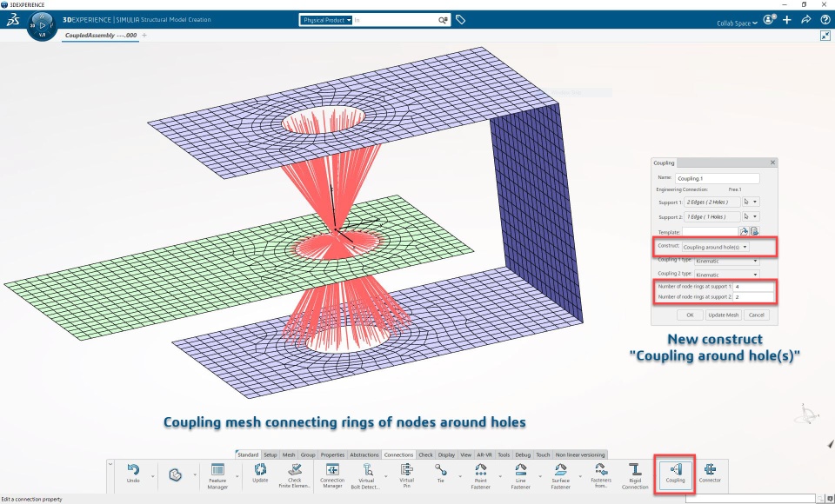Click the Undo tool icon
Image resolution: width=835 pixels, height=504 pixels.
(x=133, y=473)
